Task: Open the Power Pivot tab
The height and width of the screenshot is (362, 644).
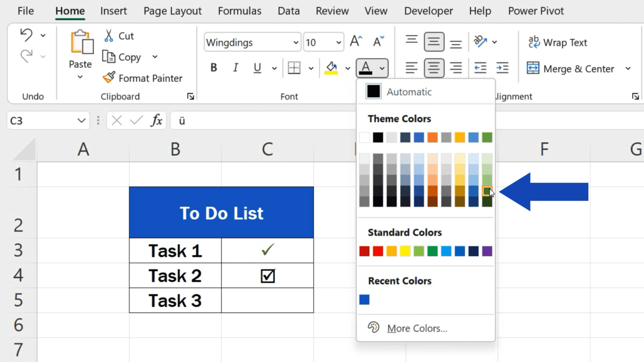Action: pyautogui.click(x=535, y=11)
